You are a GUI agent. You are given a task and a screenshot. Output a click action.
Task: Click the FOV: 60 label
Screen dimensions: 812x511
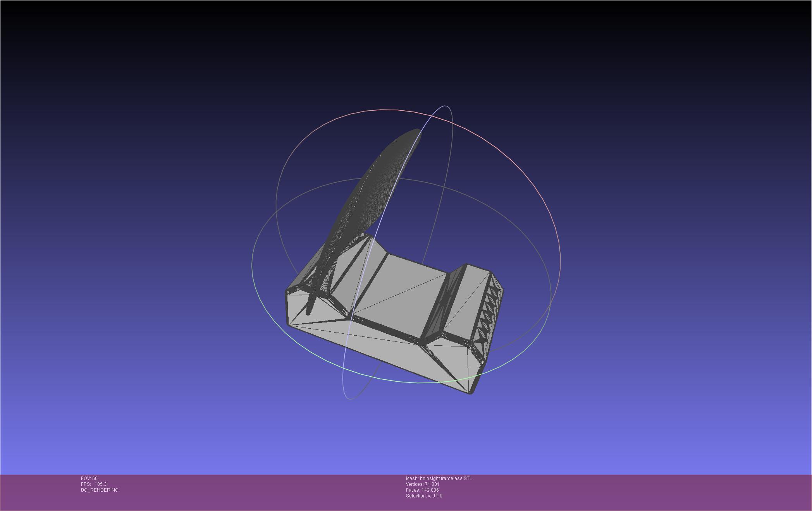pos(89,478)
